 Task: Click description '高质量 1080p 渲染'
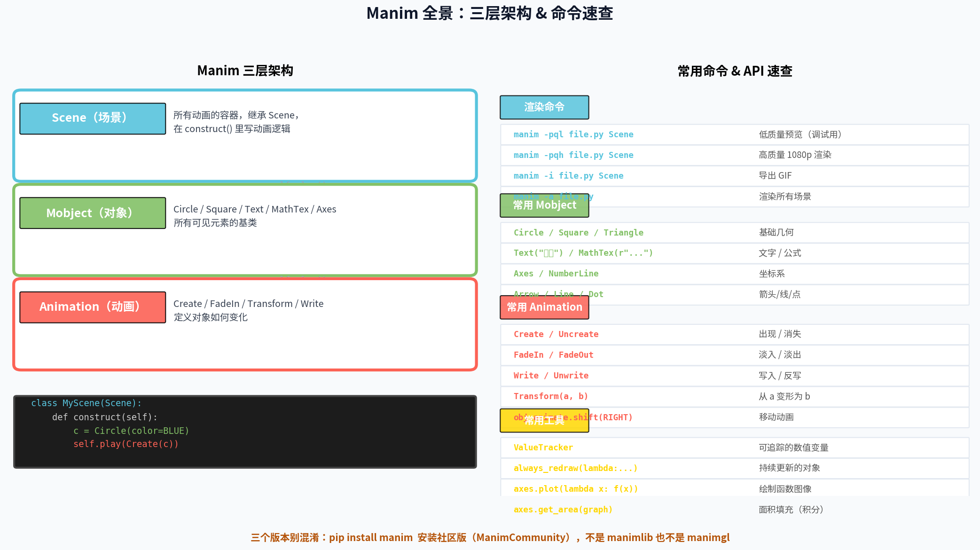click(x=795, y=155)
